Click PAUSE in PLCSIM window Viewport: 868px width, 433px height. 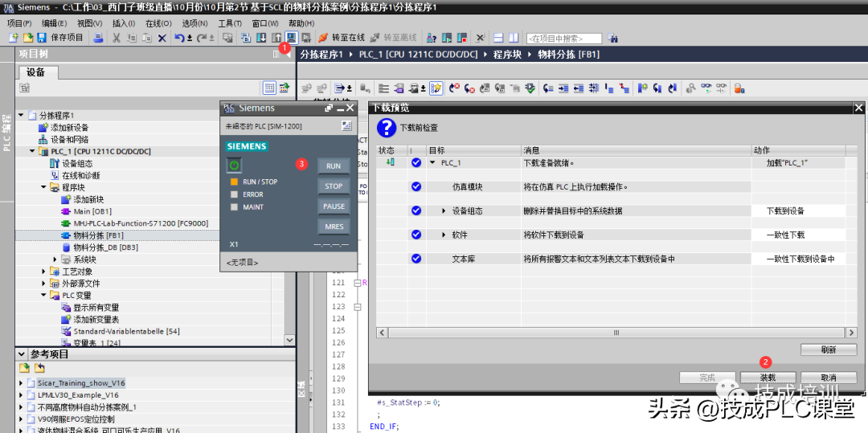(x=334, y=206)
